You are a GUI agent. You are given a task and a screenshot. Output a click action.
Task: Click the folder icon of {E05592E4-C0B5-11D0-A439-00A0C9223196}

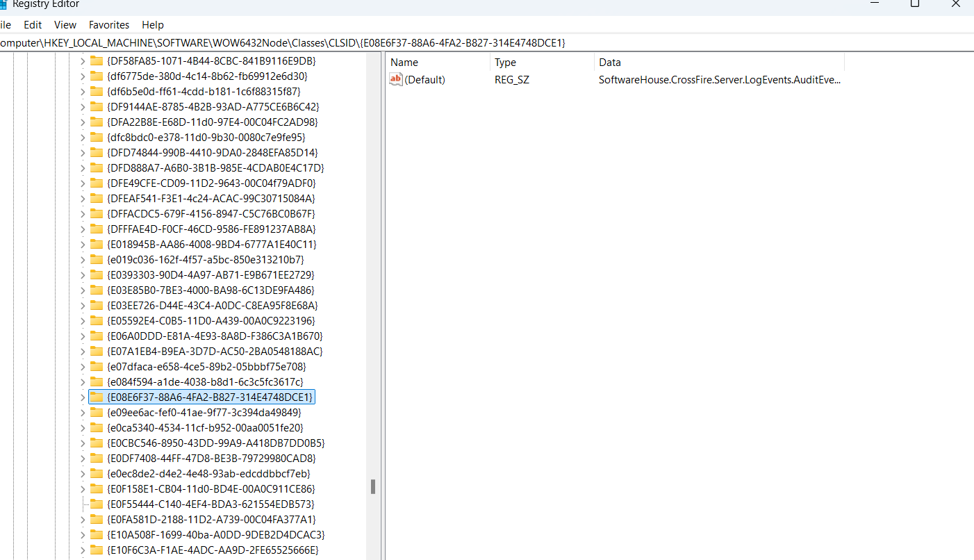(x=97, y=321)
